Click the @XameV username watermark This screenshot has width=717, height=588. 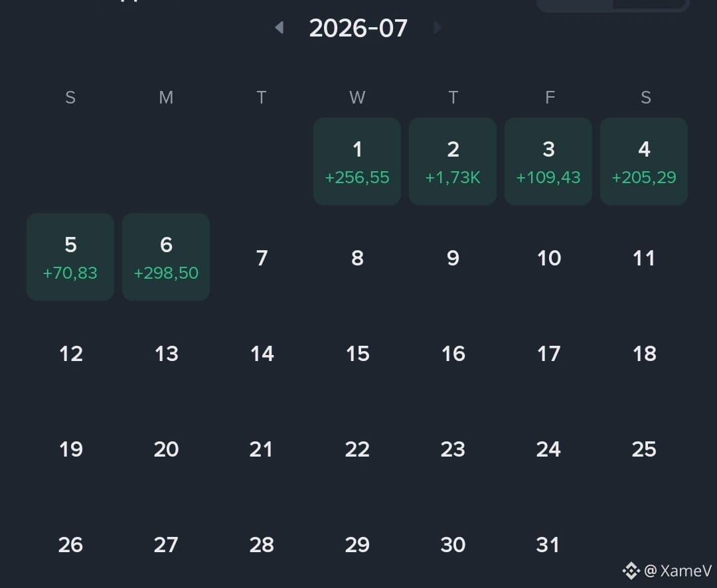click(x=678, y=571)
